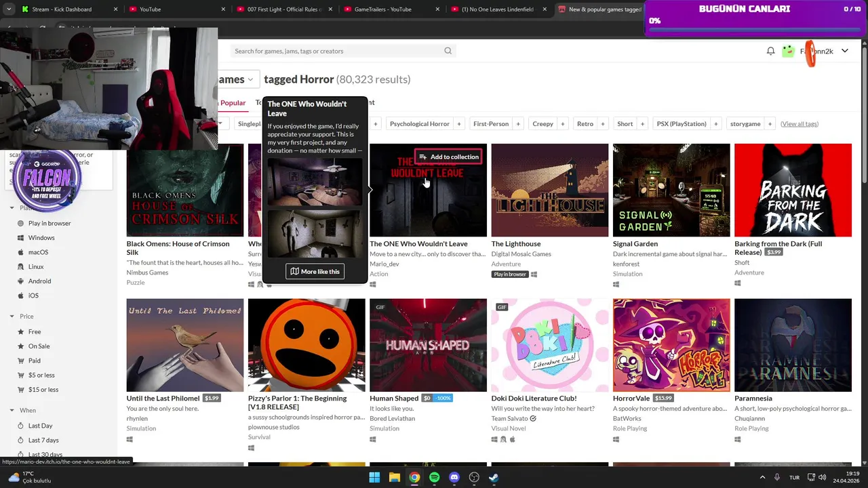
Task: Open Doki Doki Literature Club! title link
Action: coord(534,399)
